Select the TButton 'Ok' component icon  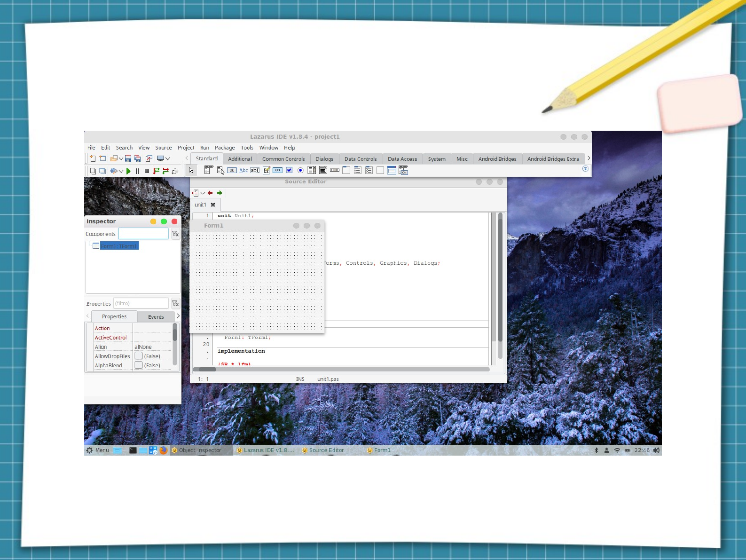click(232, 170)
